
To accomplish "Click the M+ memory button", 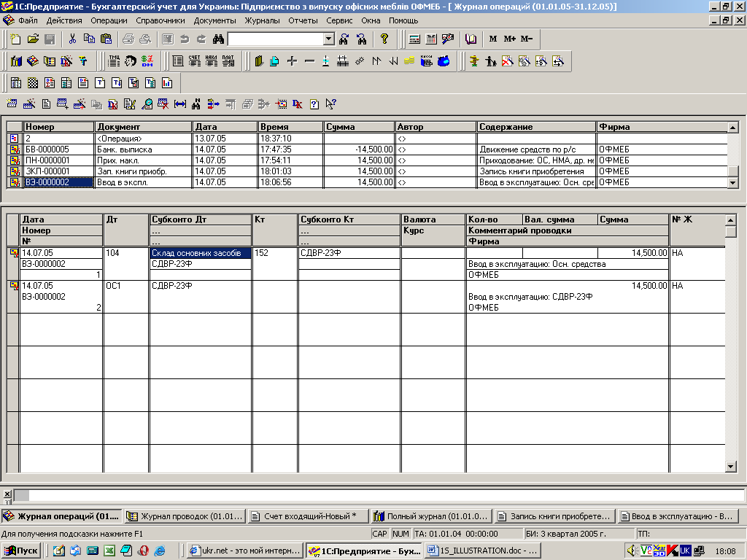I will point(510,39).
